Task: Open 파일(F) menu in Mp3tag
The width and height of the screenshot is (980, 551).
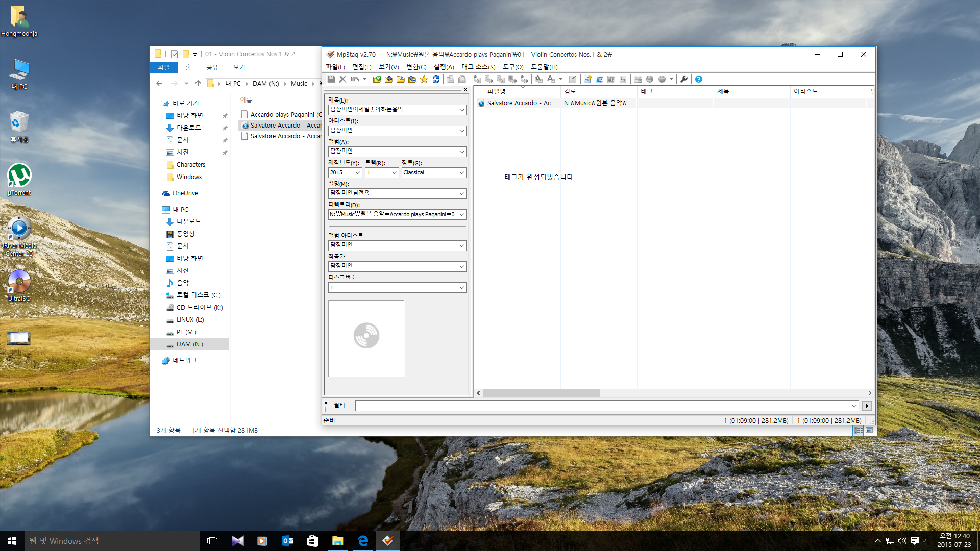Action: 335,67
